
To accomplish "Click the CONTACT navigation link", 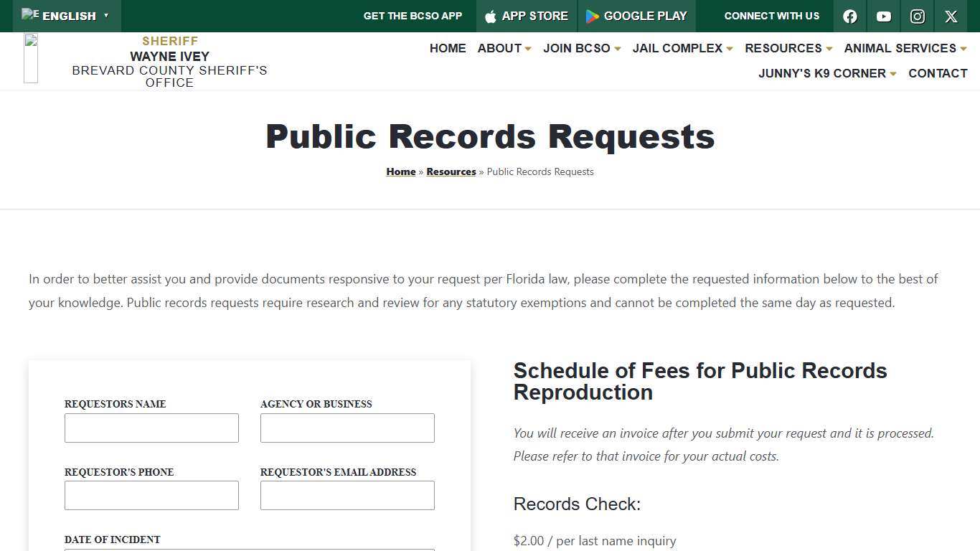I will coord(938,73).
